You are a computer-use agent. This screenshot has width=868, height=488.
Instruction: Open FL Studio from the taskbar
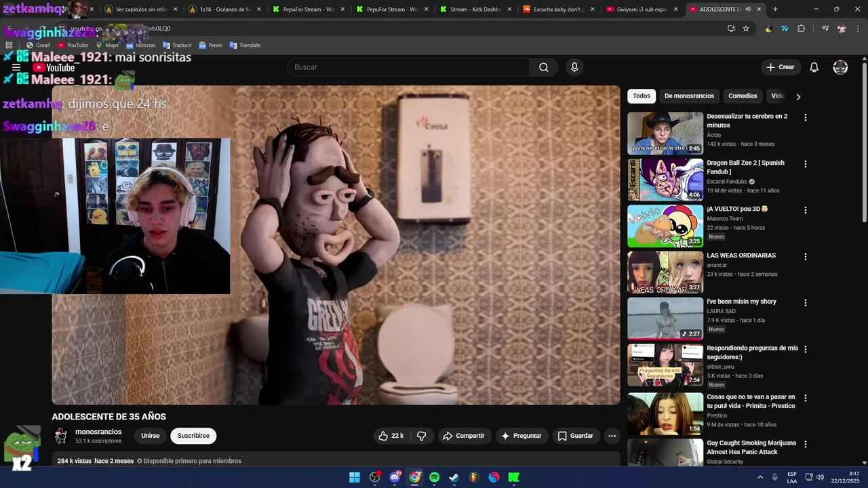click(474, 477)
